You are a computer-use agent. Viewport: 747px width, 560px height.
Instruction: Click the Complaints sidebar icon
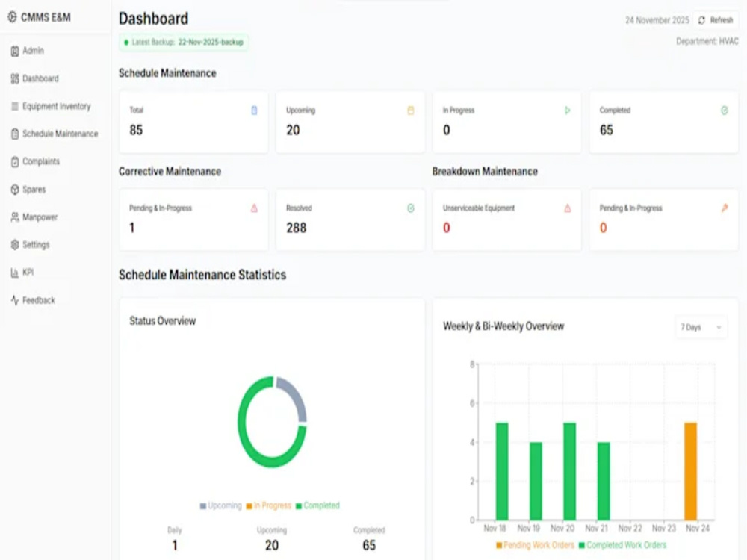click(15, 162)
